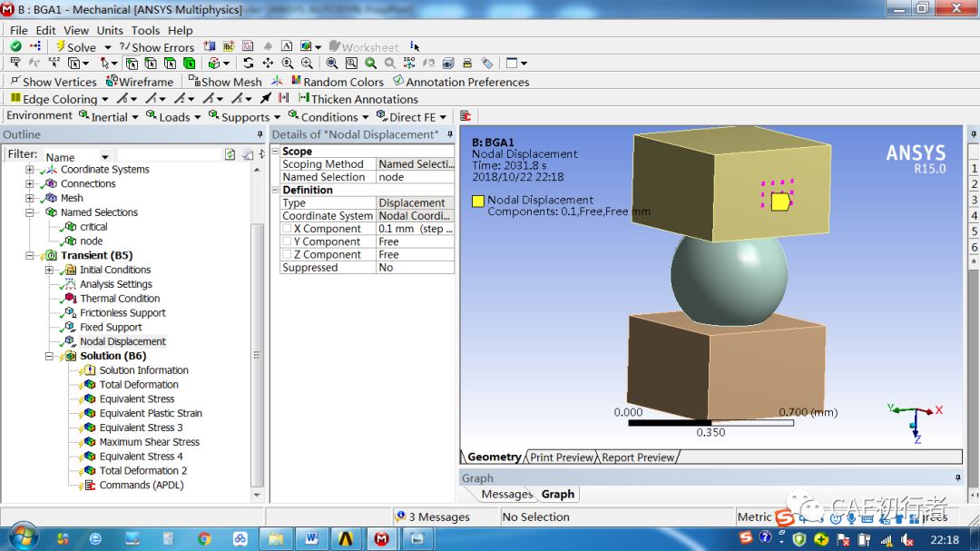Open the Help menu
The image size is (980, 551).
(x=180, y=30)
